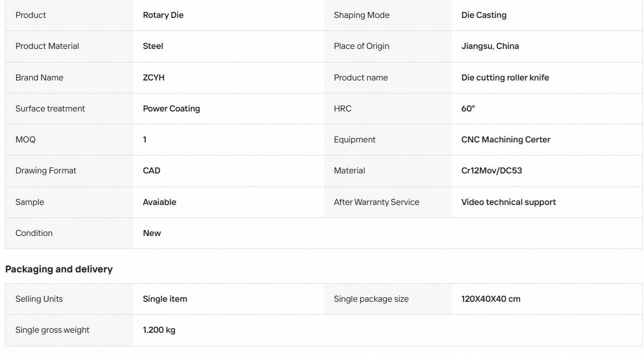Select the Cr12Mov/DC53 material value
The height and width of the screenshot is (354, 644).
coord(491,171)
